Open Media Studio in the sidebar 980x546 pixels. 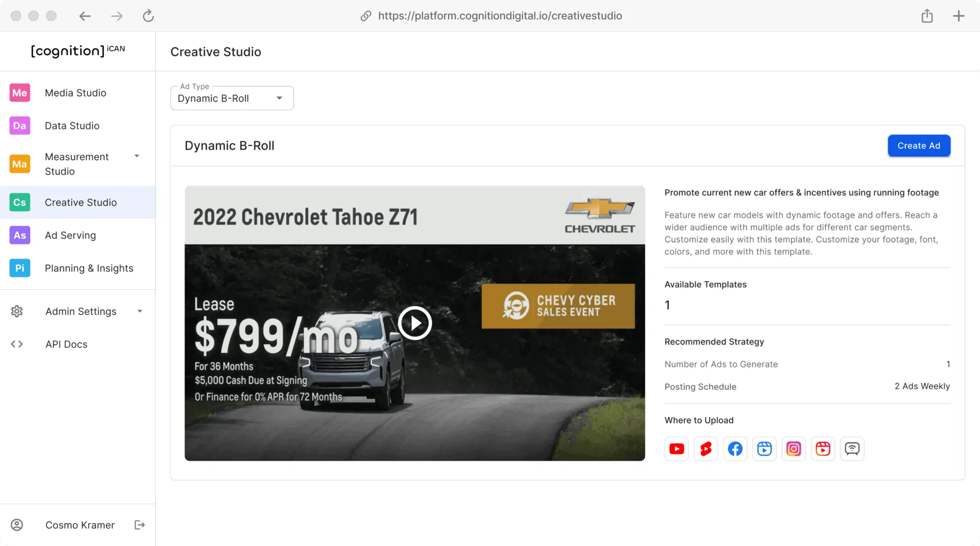tap(75, 93)
